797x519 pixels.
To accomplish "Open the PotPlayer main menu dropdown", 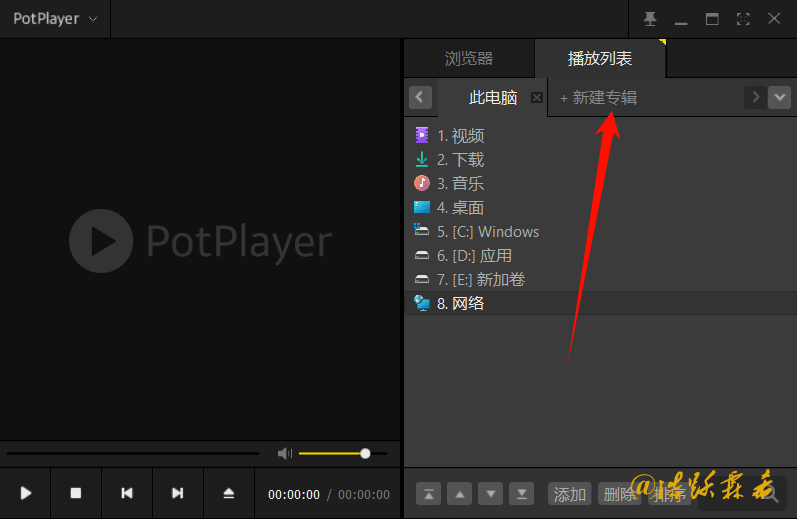I will click(55, 19).
